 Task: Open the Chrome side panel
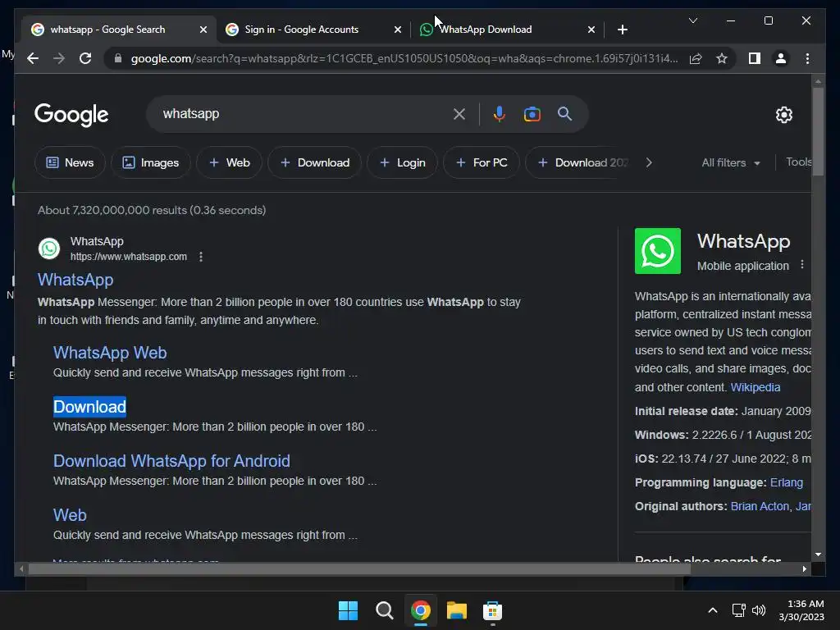tap(755, 58)
